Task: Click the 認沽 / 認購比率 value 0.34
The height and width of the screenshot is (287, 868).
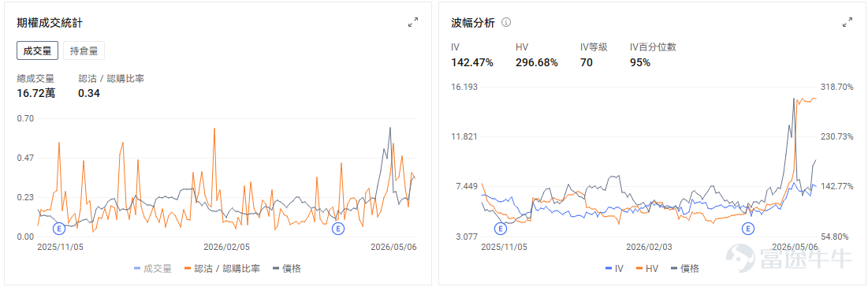Action: pos(88,93)
